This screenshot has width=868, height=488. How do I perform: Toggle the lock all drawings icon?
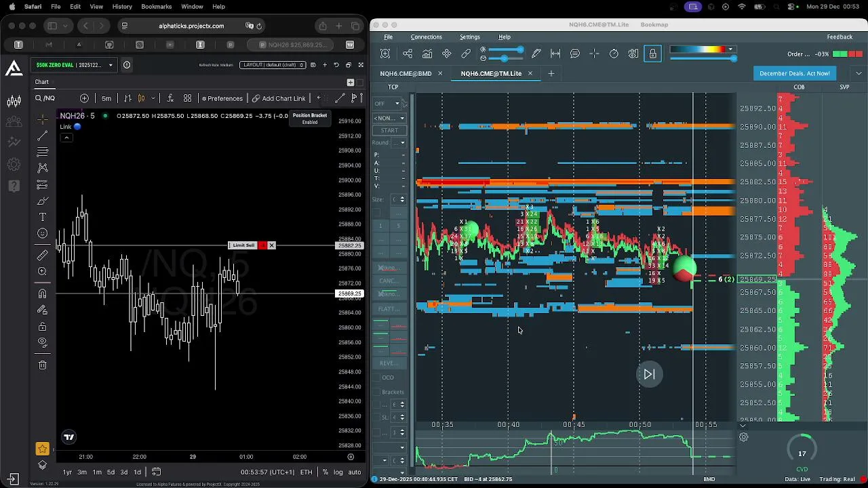pos(42,327)
